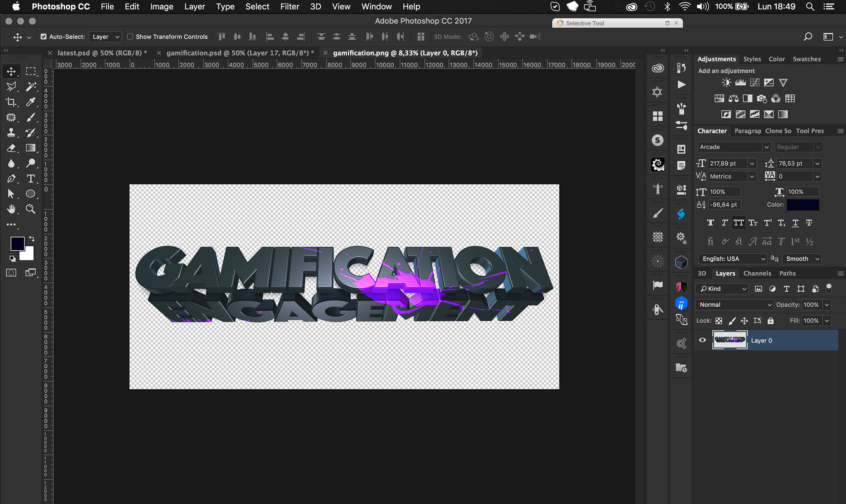Click the Layer 0 thumbnail
Viewport: 846px width, 504px height.
[x=730, y=340]
